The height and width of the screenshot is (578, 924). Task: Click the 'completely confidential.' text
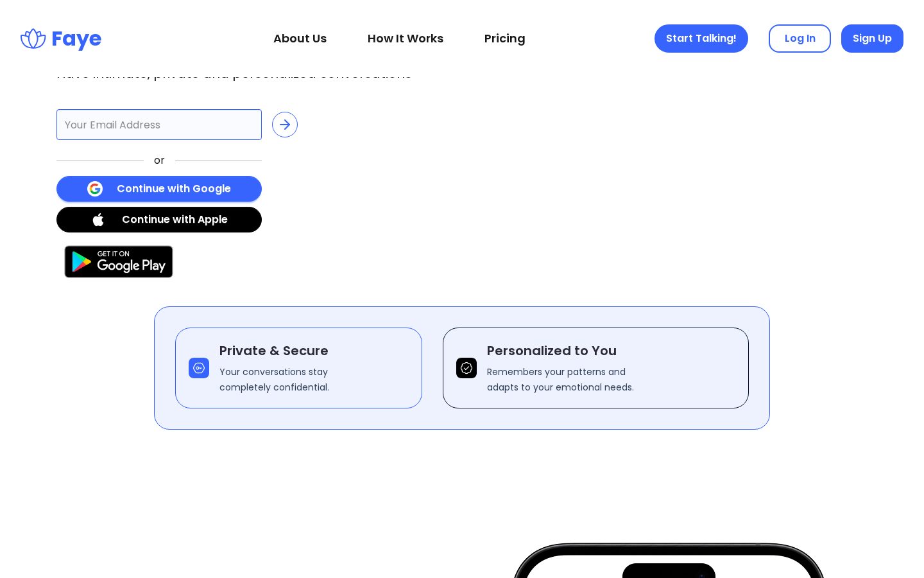(x=274, y=387)
